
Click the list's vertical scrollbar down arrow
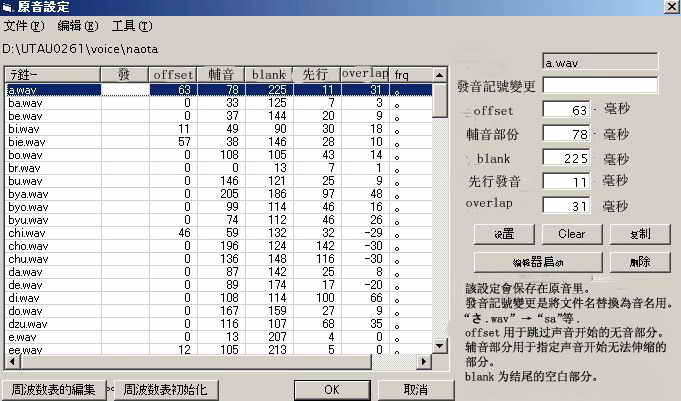pyautogui.click(x=440, y=346)
